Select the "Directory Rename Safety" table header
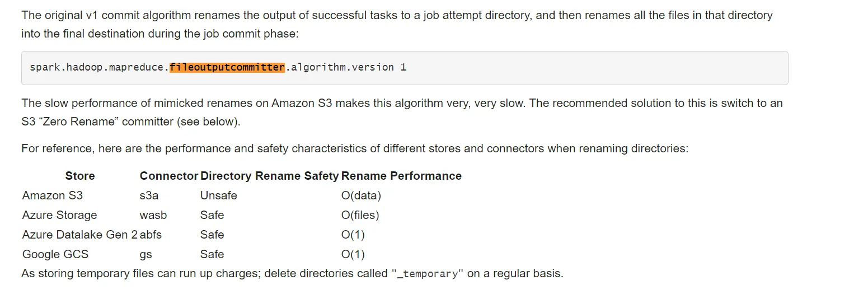The width and height of the screenshot is (868, 294). [269, 176]
